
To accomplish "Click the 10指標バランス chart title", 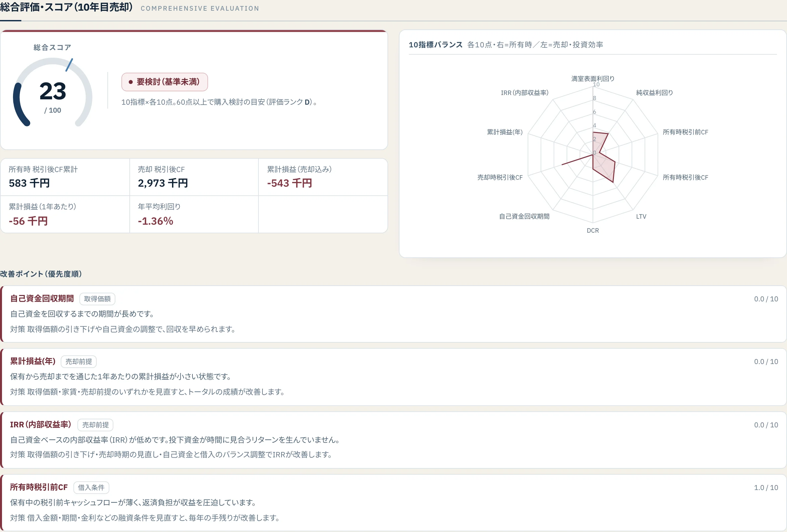I will point(436,45).
